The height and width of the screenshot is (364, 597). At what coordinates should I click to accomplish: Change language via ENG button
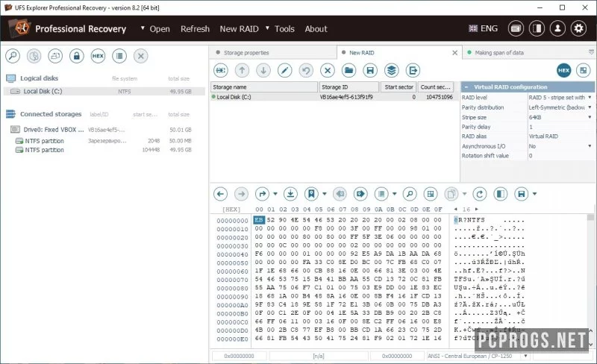click(x=483, y=28)
